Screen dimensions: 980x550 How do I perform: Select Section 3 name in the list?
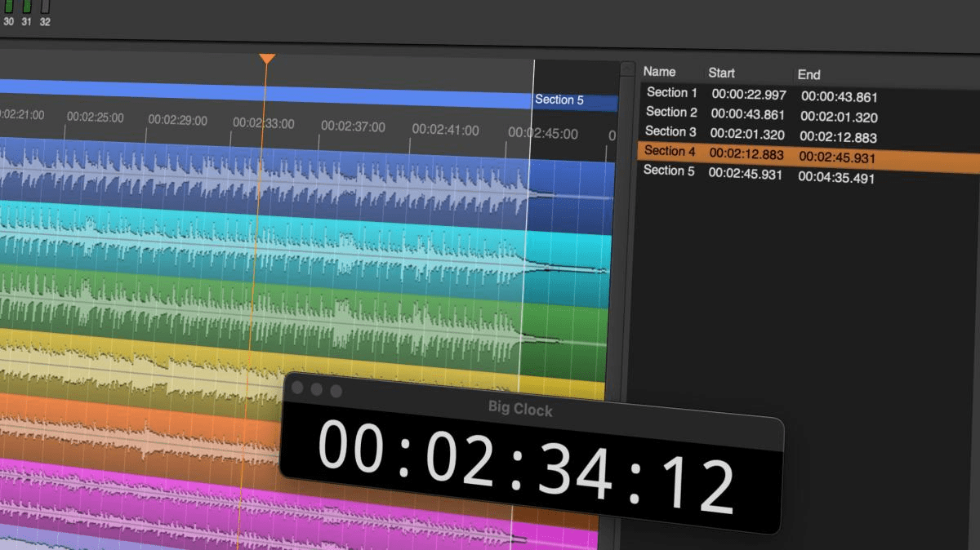click(x=670, y=131)
